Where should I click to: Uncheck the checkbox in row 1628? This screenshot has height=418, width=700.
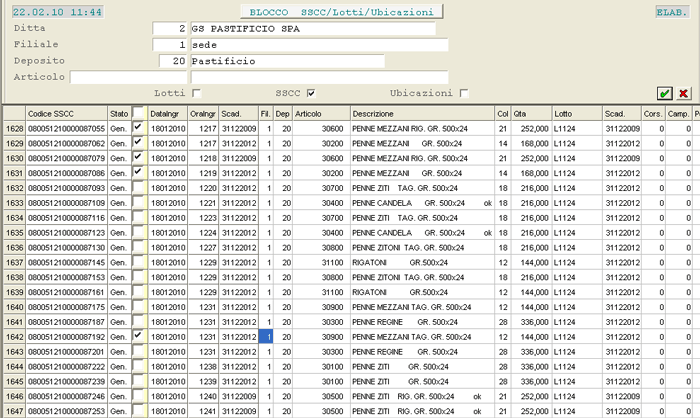point(139,128)
